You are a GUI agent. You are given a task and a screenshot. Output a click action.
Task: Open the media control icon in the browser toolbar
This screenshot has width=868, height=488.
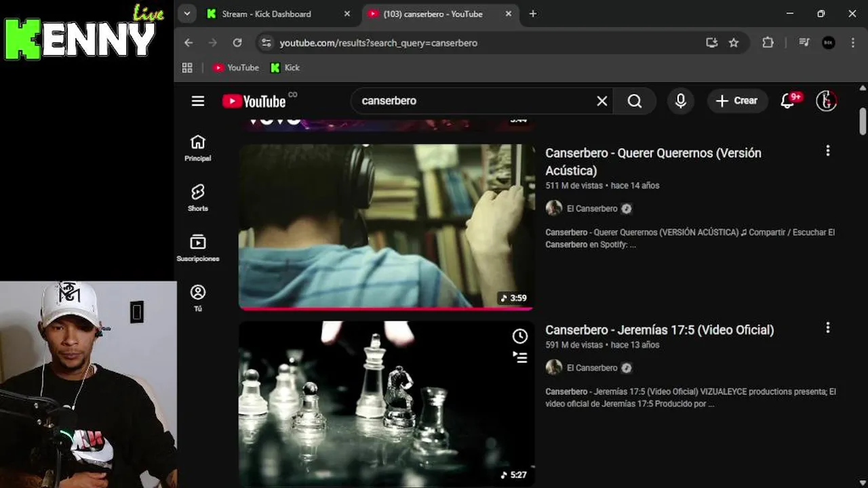[x=804, y=43]
